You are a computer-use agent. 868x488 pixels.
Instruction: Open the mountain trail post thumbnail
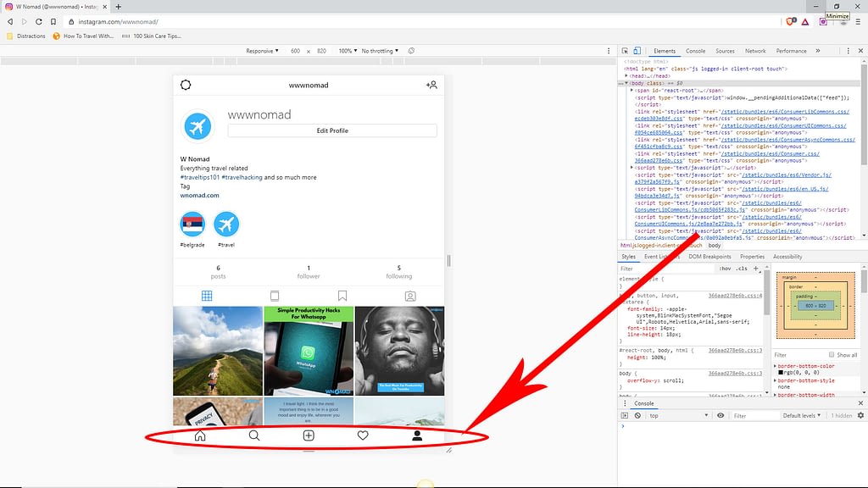pyautogui.click(x=218, y=352)
